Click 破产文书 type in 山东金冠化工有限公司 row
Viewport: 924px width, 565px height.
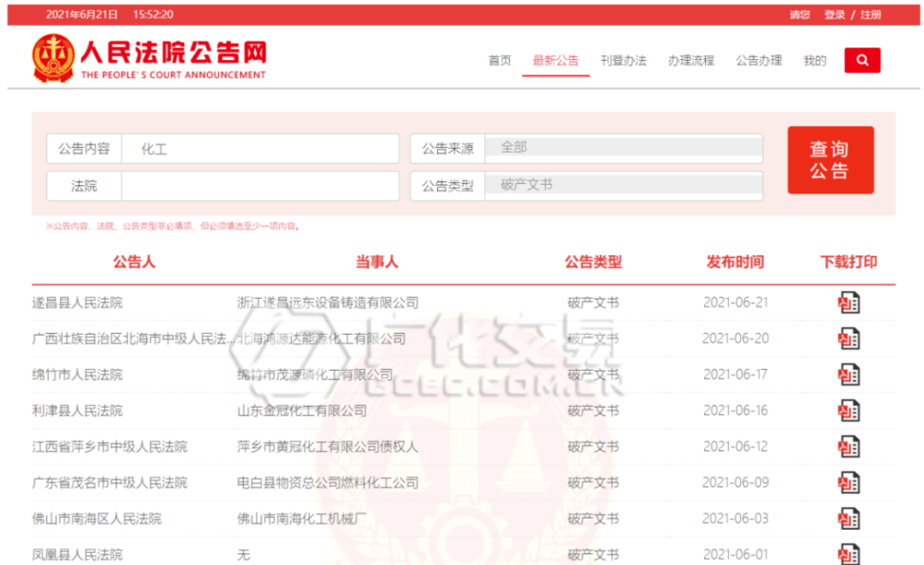click(x=593, y=411)
